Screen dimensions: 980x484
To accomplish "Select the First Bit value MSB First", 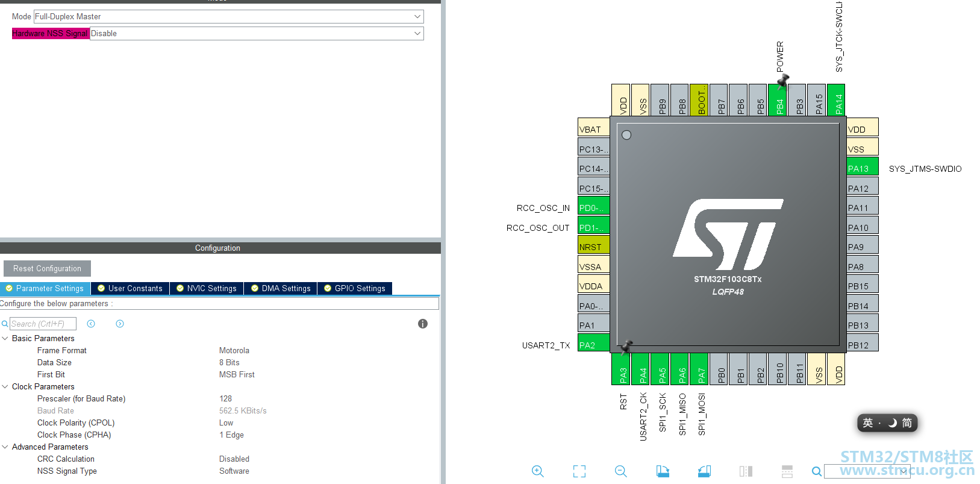I will 237,374.
